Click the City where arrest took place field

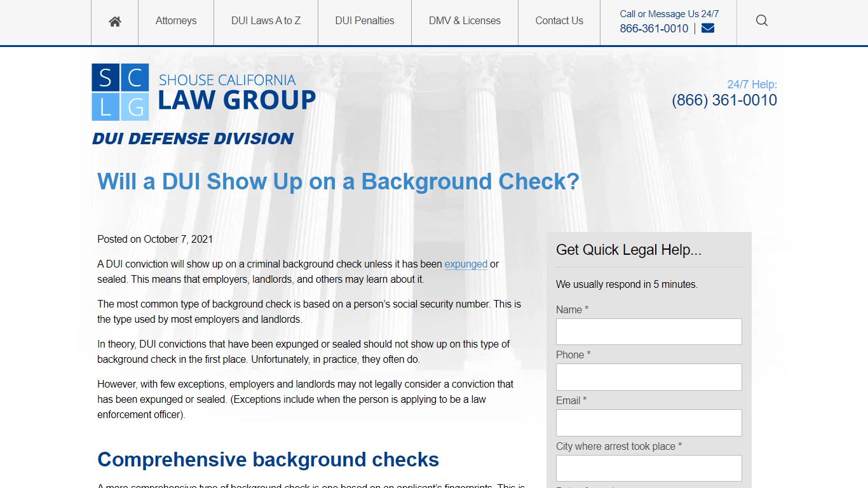(649, 468)
